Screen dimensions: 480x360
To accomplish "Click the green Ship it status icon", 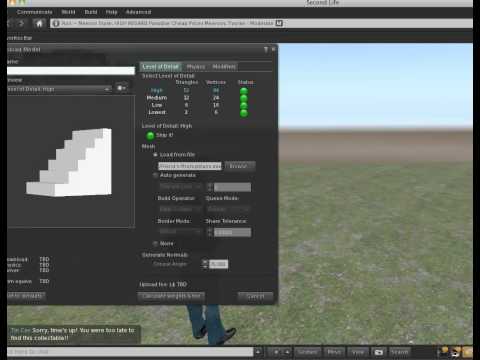I will [150, 135].
